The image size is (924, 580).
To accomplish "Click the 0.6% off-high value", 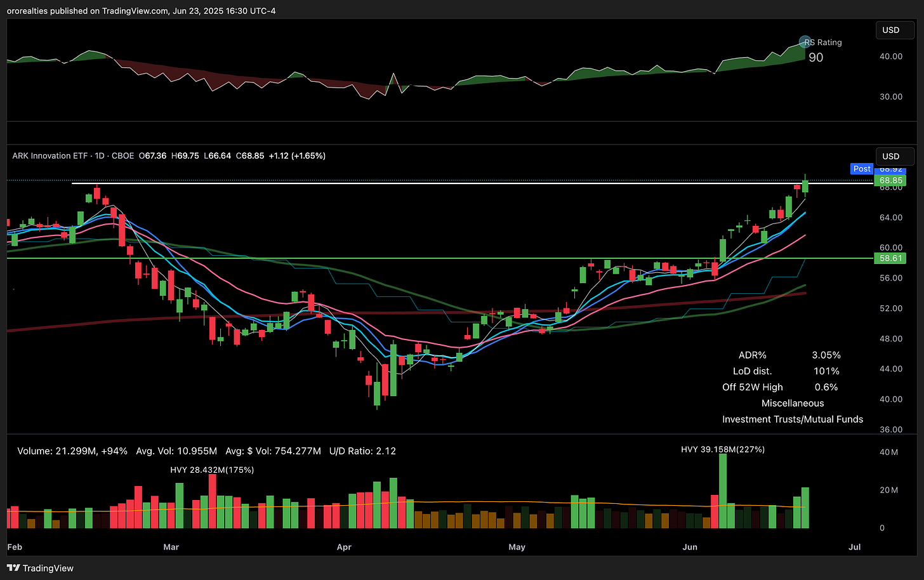I will [x=826, y=387].
